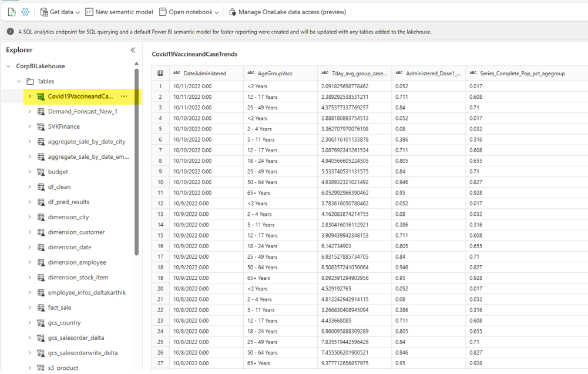Click the gcs_salesorderwrite_delta table icon
This screenshot has width=588, height=374.
click(41, 353)
